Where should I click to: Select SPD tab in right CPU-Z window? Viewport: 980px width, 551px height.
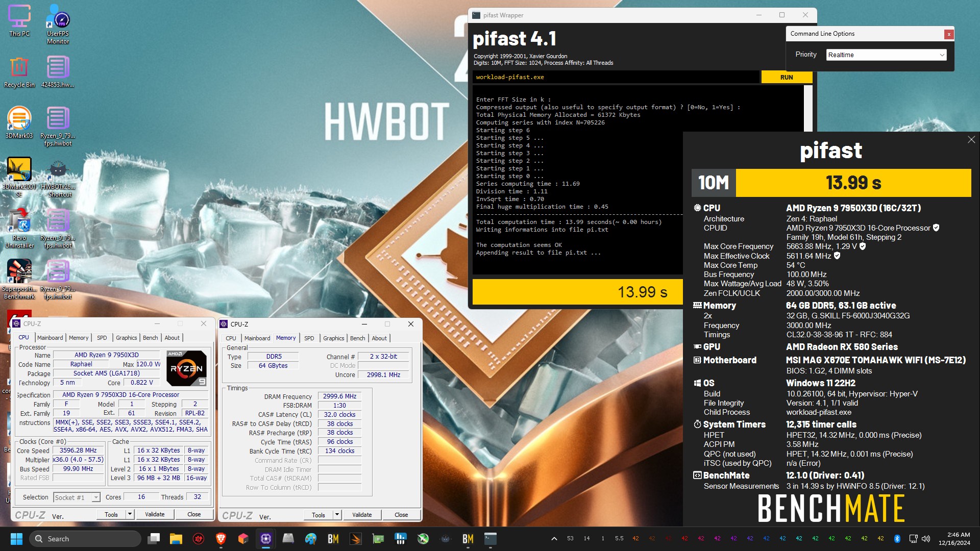click(x=309, y=338)
